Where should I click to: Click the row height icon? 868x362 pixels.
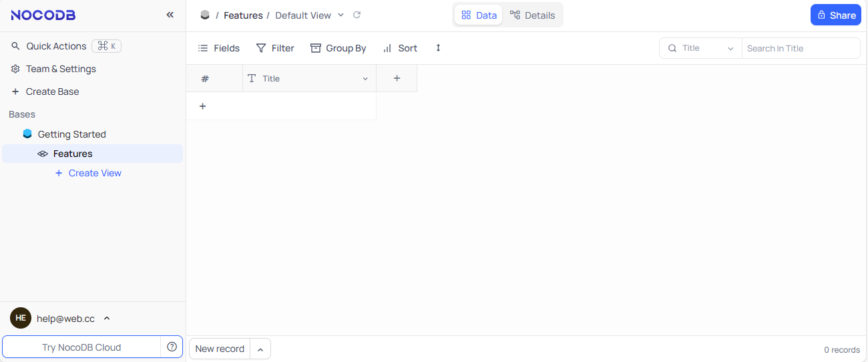pyautogui.click(x=438, y=48)
